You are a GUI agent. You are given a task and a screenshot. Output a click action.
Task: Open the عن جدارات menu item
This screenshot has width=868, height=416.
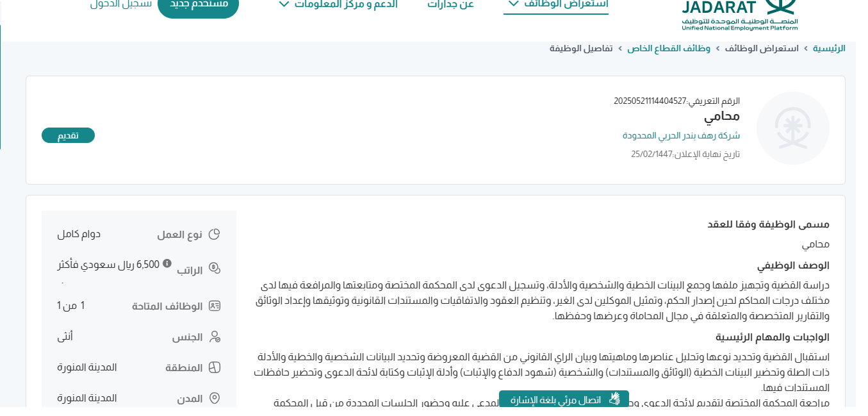point(451,4)
